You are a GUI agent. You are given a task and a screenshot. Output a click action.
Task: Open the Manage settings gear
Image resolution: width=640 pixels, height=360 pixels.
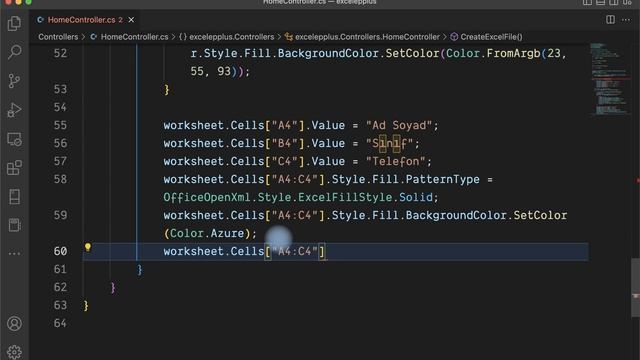[x=14, y=352]
